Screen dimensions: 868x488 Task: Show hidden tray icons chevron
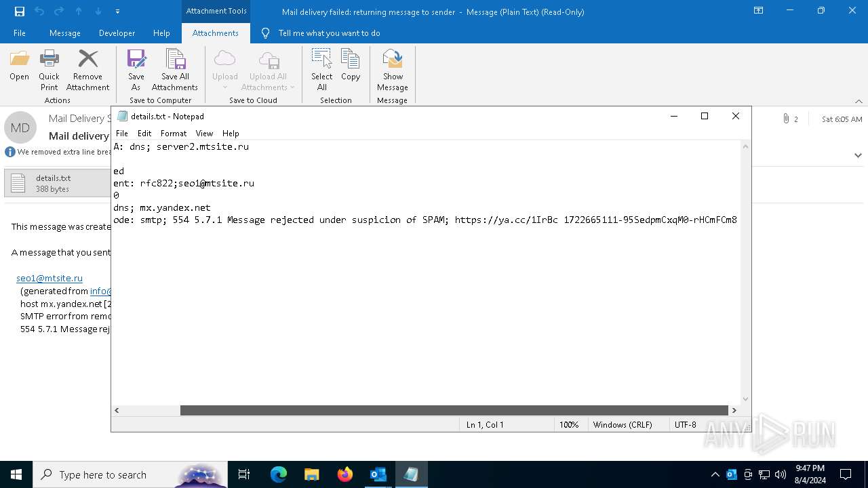click(715, 474)
